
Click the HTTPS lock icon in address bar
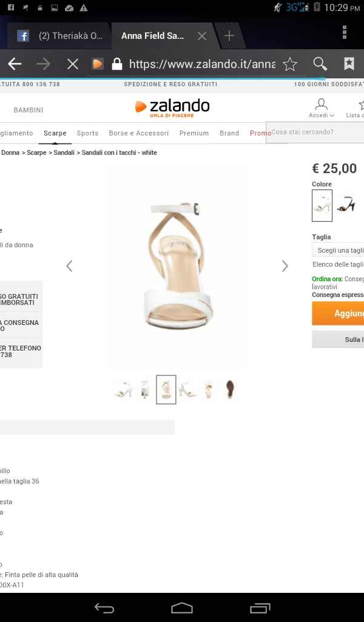click(116, 63)
